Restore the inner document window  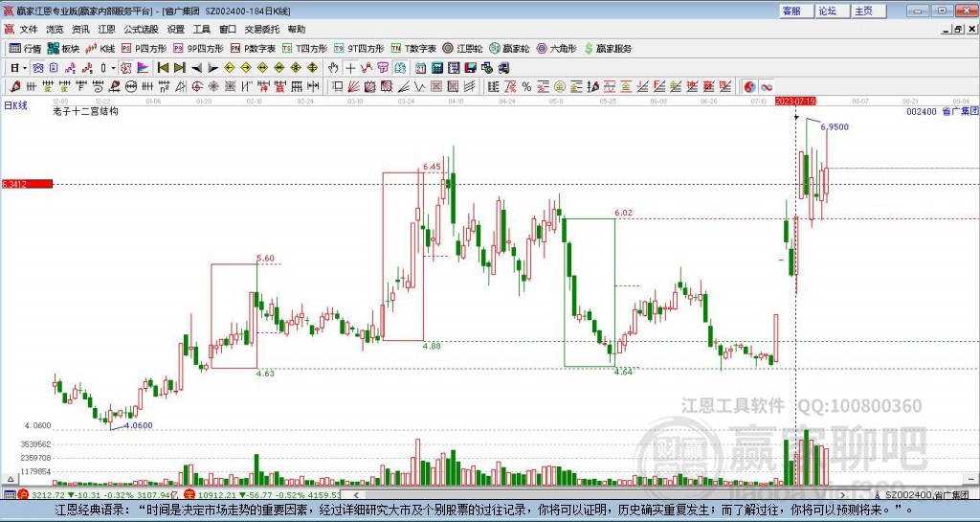coord(958,30)
